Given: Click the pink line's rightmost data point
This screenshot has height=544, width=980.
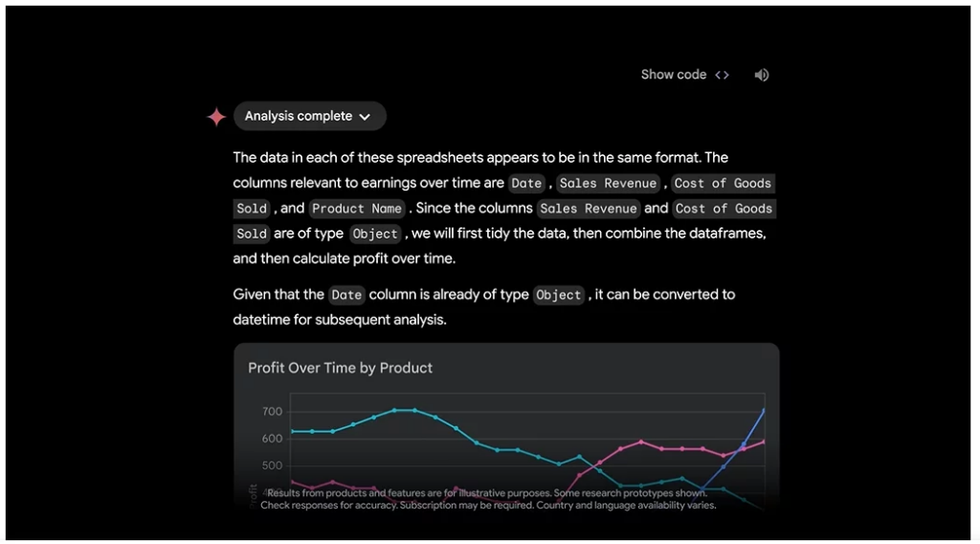Looking at the screenshot, I should click(x=764, y=442).
